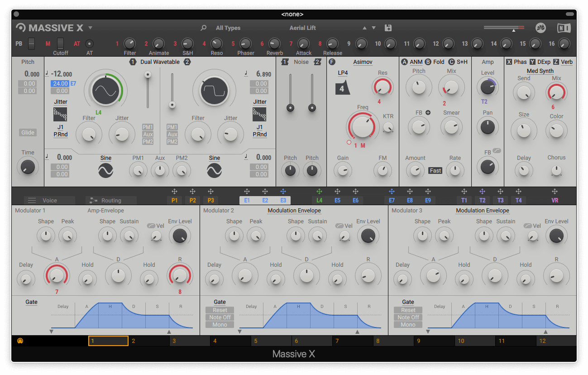Click the blue assign cross-arrow above E7
588x375 pixels.
(x=392, y=192)
